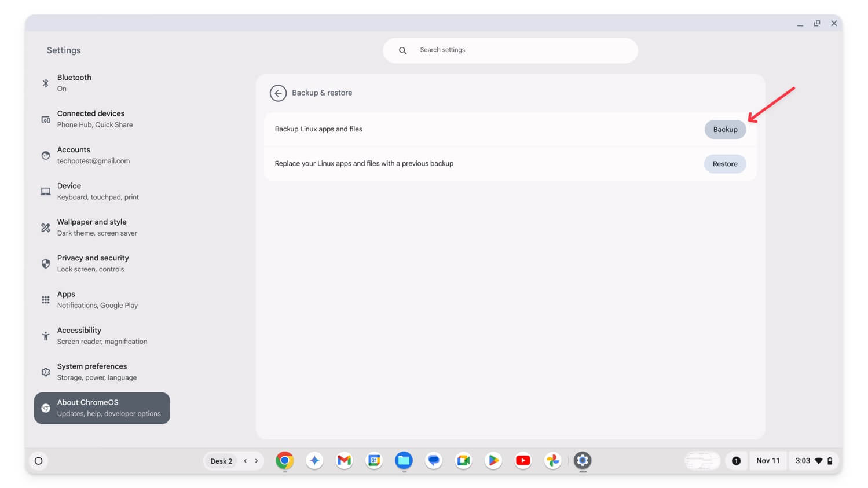This screenshot has width=868, height=488.
Task: Open Google Calendar from the shelf
Action: 374,461
